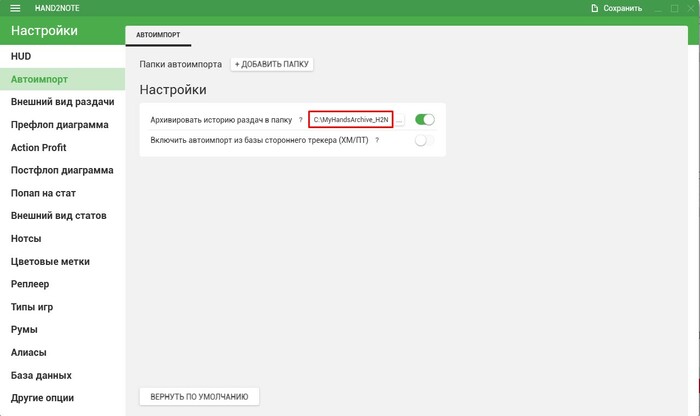Go to Префлоп диаграмма section

pos(62,125)
